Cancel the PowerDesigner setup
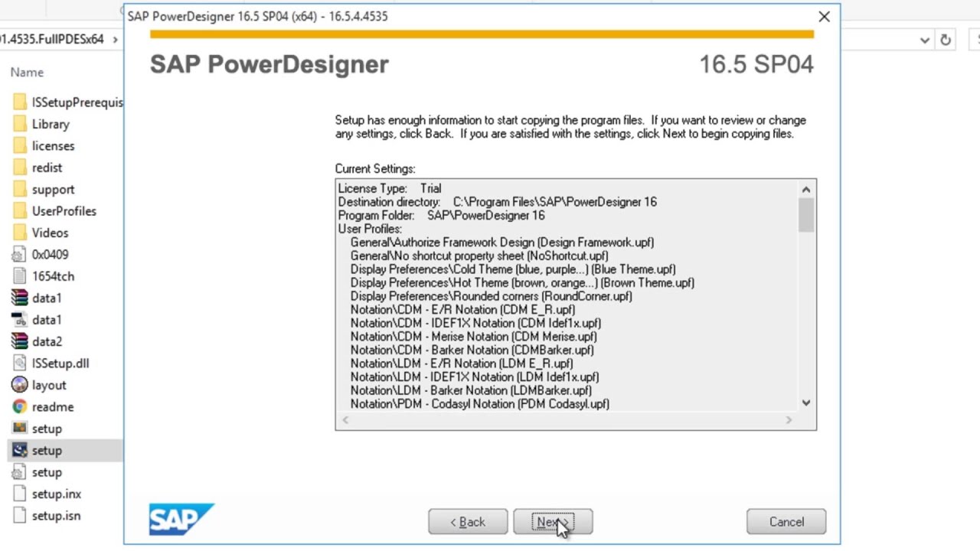 786,522
